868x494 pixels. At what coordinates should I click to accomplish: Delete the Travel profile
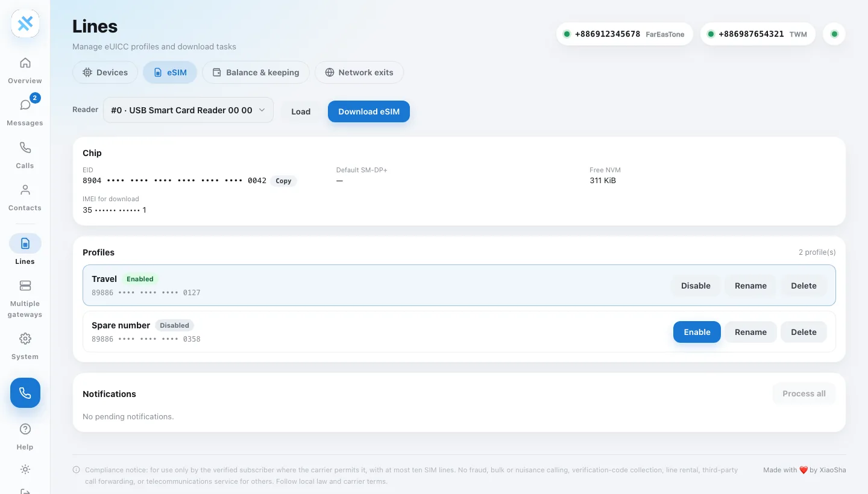804,286
